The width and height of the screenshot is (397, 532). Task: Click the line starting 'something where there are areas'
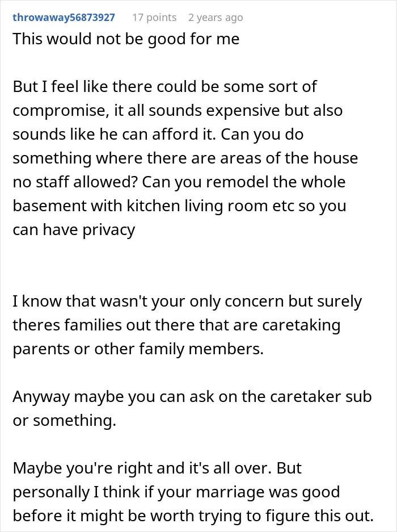coord(185,158)
